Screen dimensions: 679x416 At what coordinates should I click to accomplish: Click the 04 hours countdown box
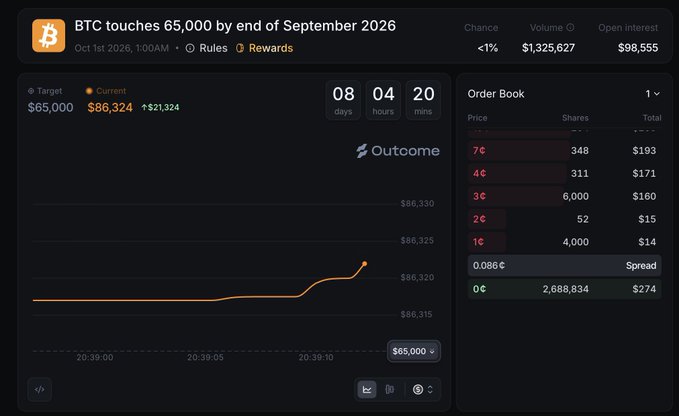(x=383, y=100)
